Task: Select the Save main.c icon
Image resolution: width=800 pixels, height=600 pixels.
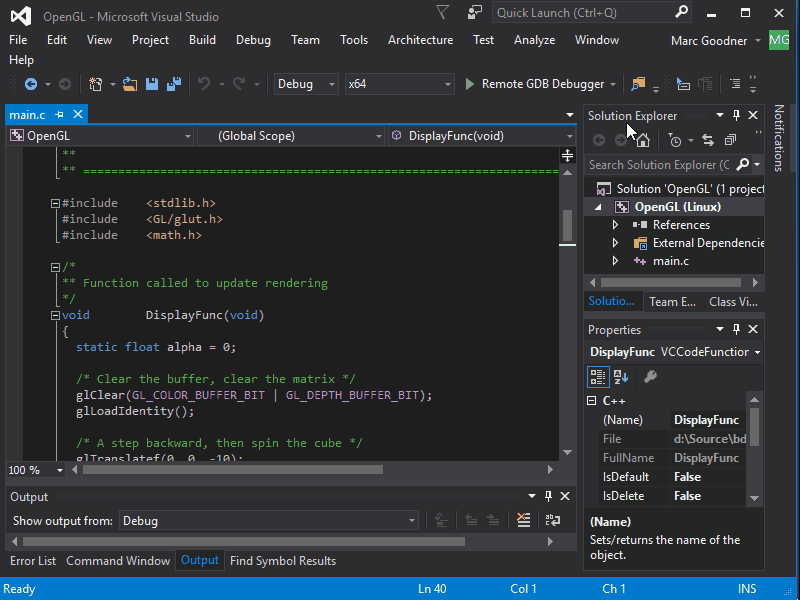Action: [x=152, y=84]
